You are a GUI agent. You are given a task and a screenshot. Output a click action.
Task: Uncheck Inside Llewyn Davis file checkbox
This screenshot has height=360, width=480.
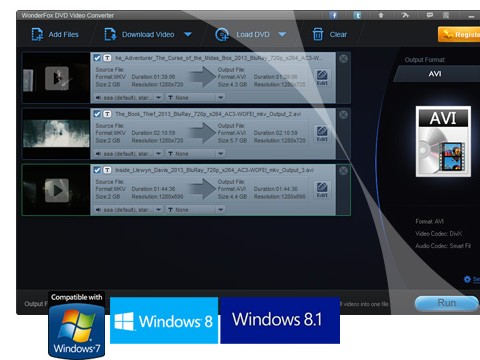coord(97,170)
